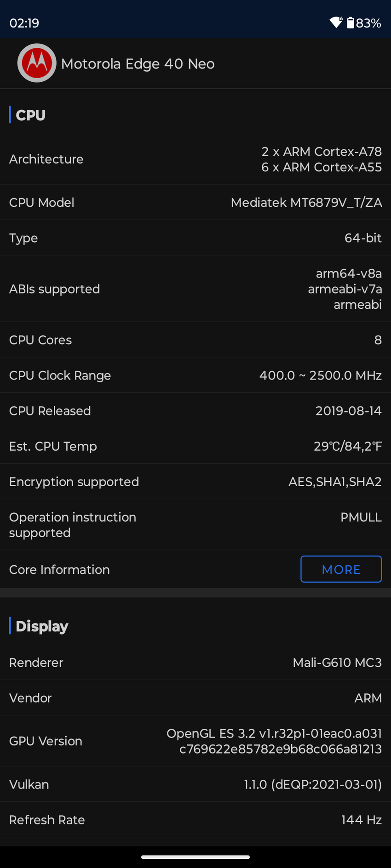Tap the CPU Model row value

(x=306, y=203)
